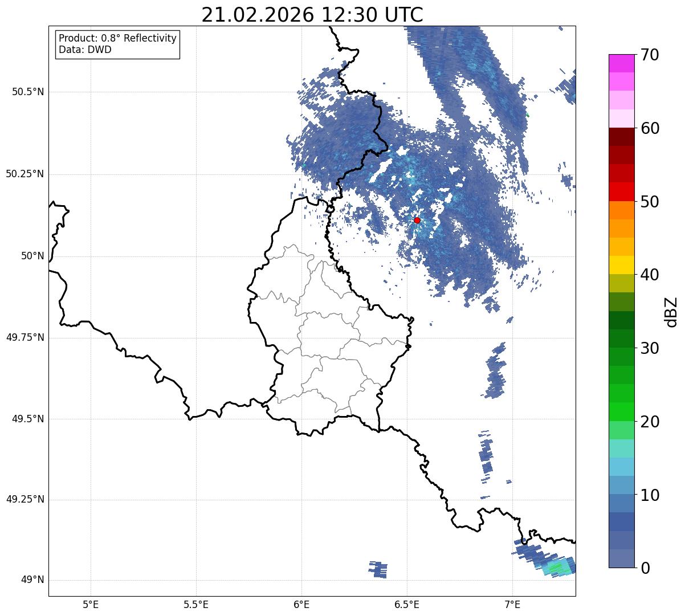Click the 49°N latitude label

tap(32, 580)
